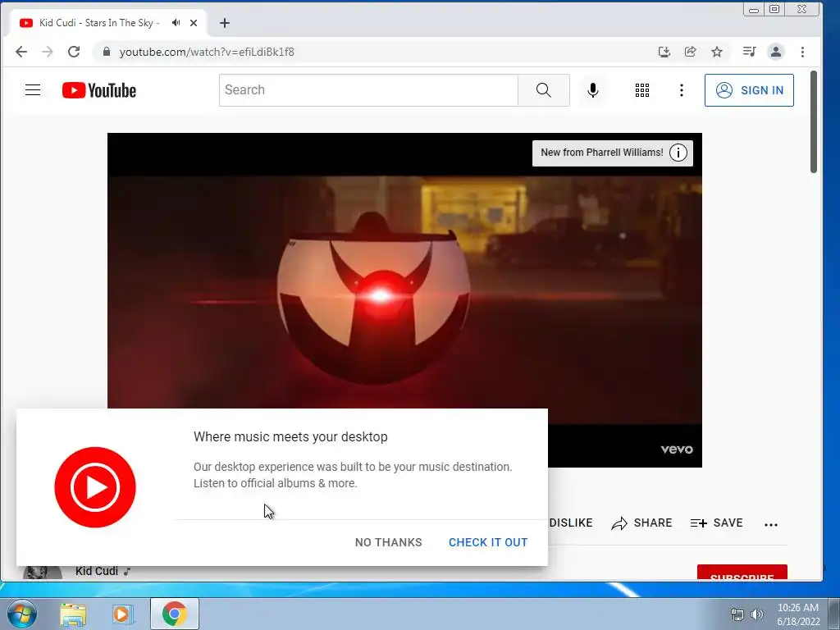Open network tray icon
The height and width of the screenshot is (630, 840).
(x=737, y=614)
